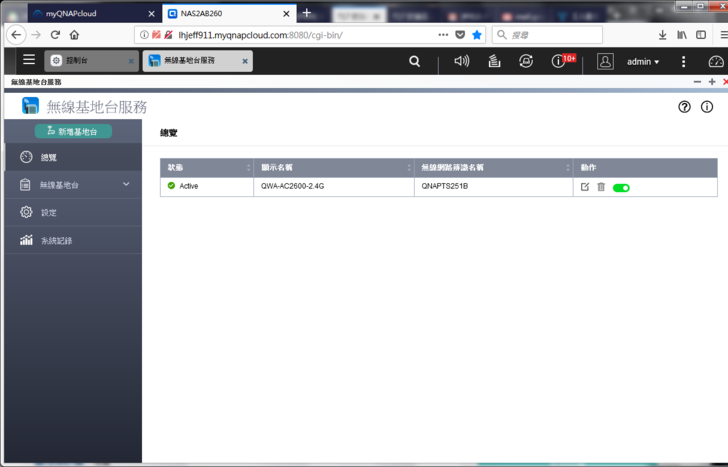Image resolution: width=728 pixels, height=467 pixels.
Task: Close the myQNAPcloud browser tab
Action: click(x=151, y=14)
